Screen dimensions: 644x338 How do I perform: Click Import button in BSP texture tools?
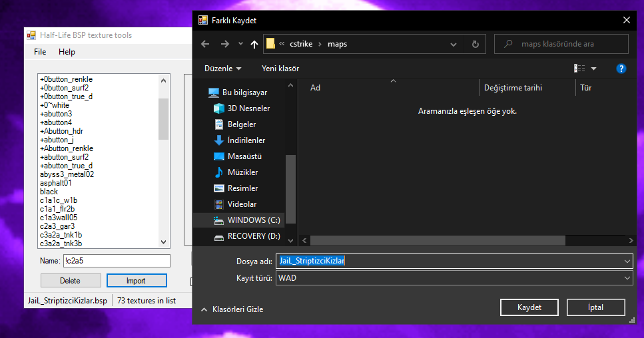click(137, 281)
